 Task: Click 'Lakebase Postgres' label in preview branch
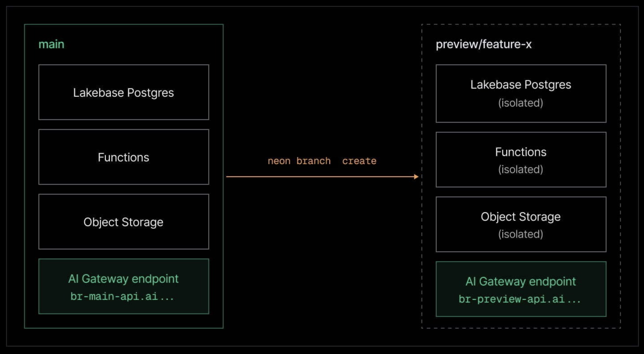click(521, 85)
